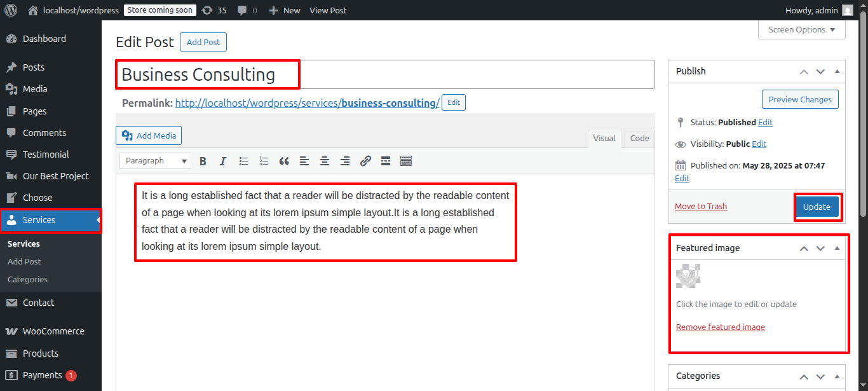Click the Business Consulting title field

click(x=384, y=74)
